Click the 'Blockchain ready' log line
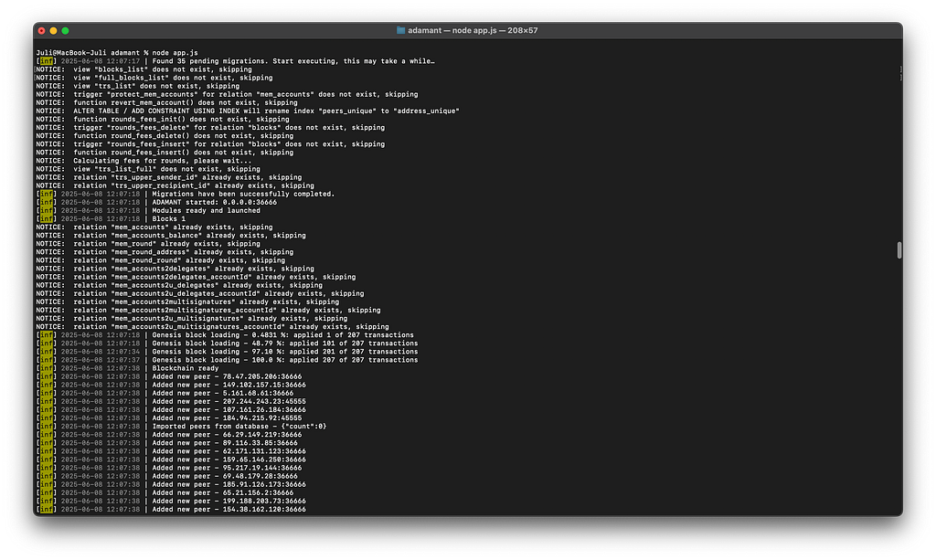936x560 pixels. (x=127, y=368)
